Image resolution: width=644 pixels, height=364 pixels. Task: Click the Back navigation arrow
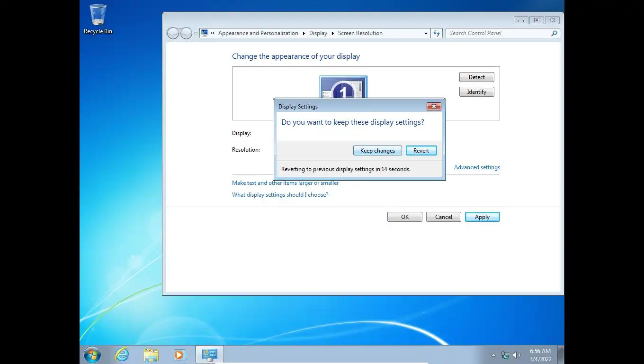tap(173, 33)
